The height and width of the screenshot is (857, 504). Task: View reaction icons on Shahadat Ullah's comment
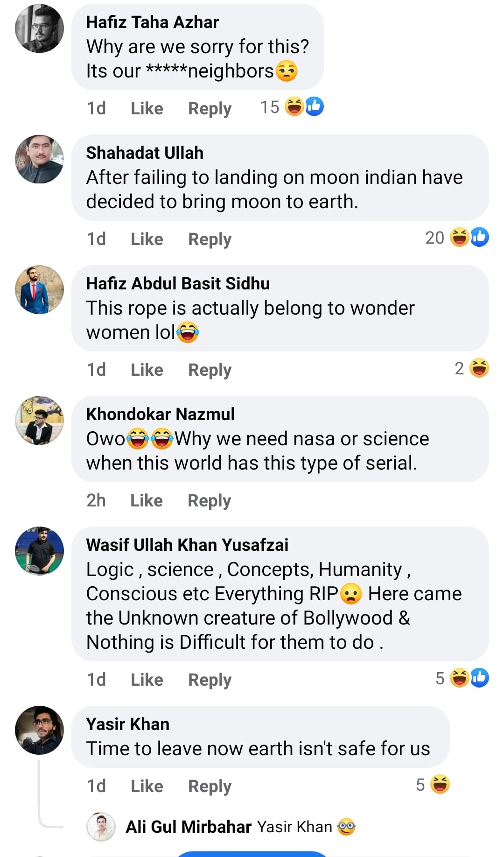point(469,238)
